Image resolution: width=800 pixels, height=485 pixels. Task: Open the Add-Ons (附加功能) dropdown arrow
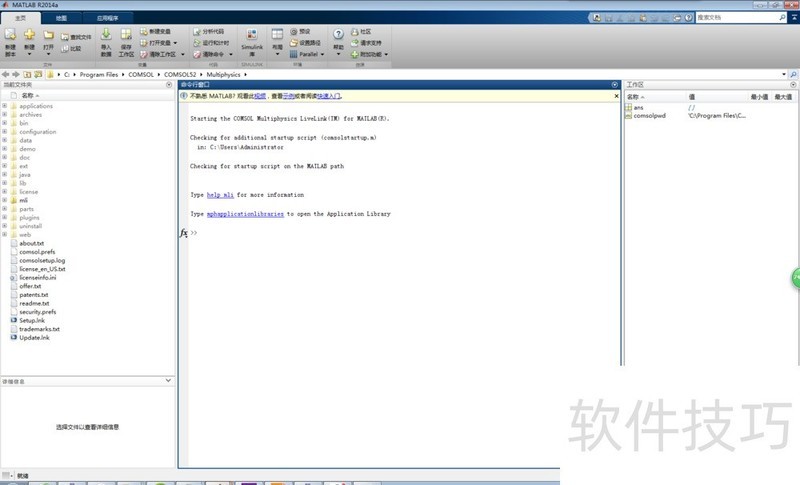pos(386,54)
